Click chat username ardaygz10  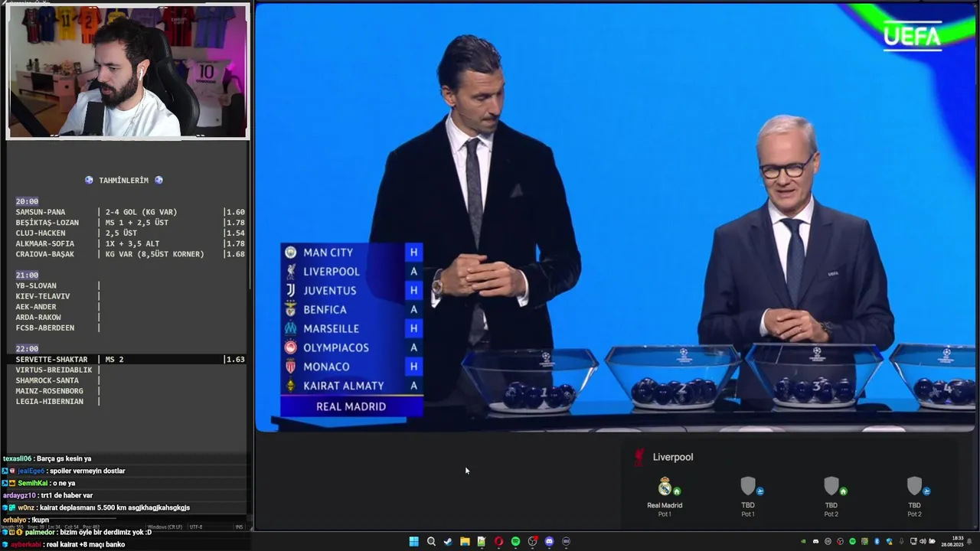click(x=19, y=495)
